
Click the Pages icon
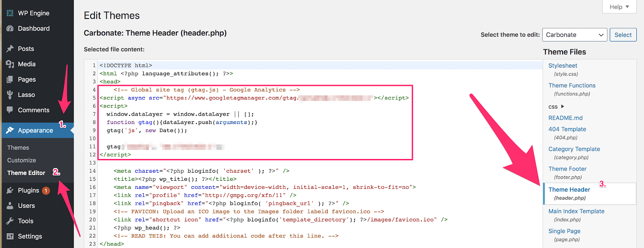tap(10, 79)
